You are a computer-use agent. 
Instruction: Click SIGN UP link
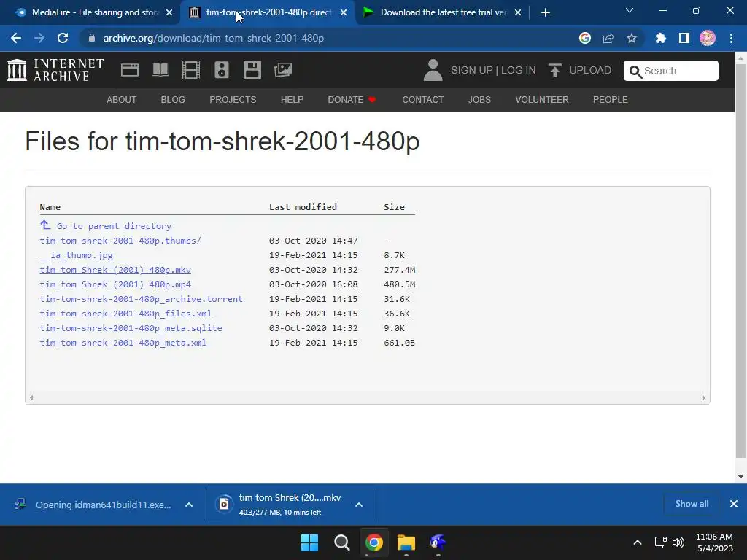tap(472, 71)
